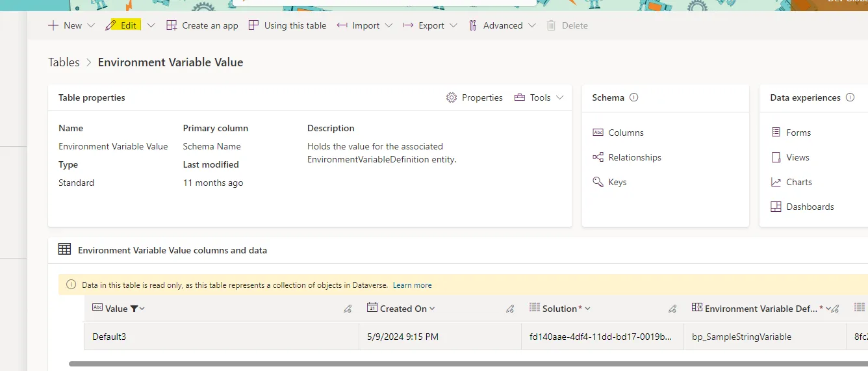The width and height of the screenshot is (868, 371).
Task: Click the Keys icon under Schema
Action: click(x=598, y=182)
